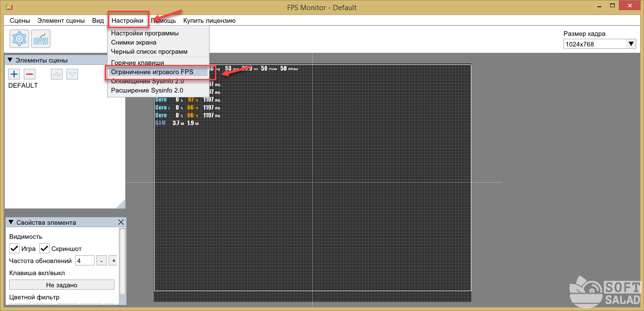
Task: Click the properties panel vertical scrollbar
Action: tap(123, 262)
